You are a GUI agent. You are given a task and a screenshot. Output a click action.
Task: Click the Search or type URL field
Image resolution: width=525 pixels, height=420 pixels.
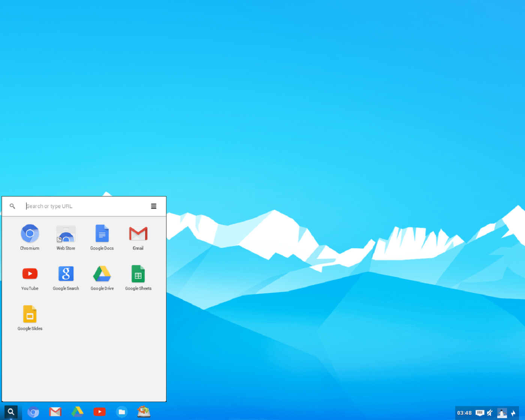pos(75,206)
